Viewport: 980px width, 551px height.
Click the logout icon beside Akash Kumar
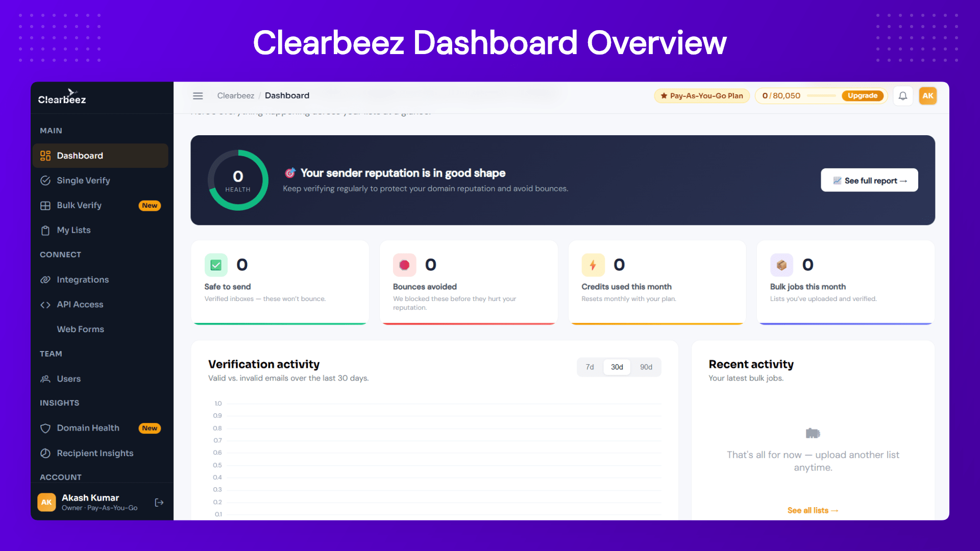[159, 503]
